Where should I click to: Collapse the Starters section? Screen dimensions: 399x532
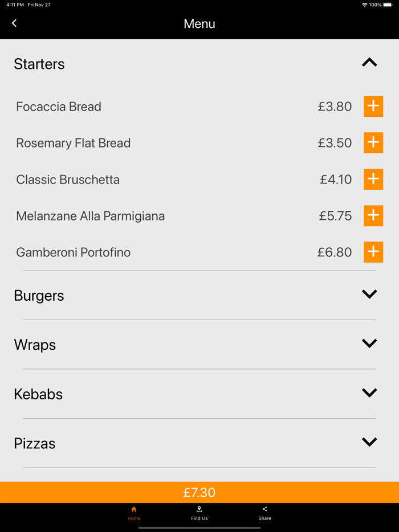click(x=369, y=63)
